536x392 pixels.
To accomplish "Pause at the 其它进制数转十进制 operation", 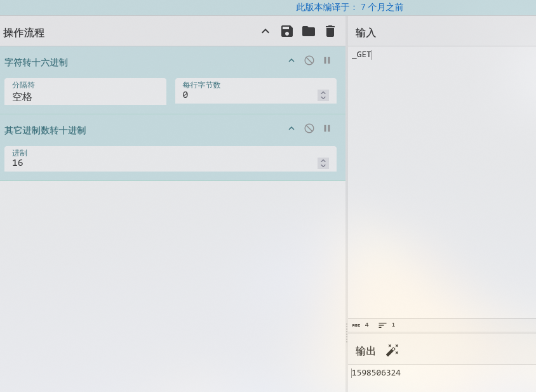I will 327,128.
